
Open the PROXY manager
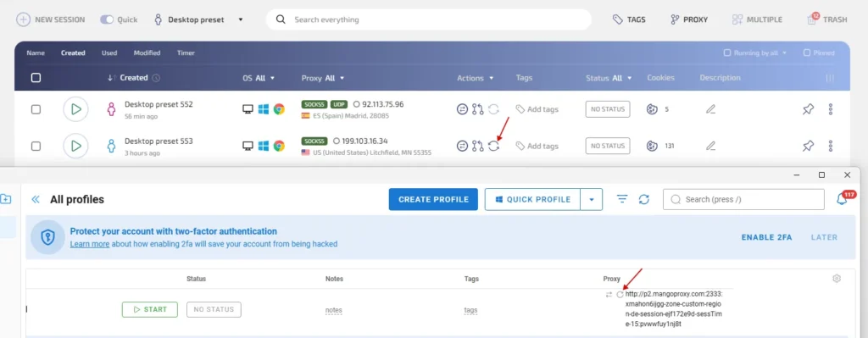click(689, 19)
